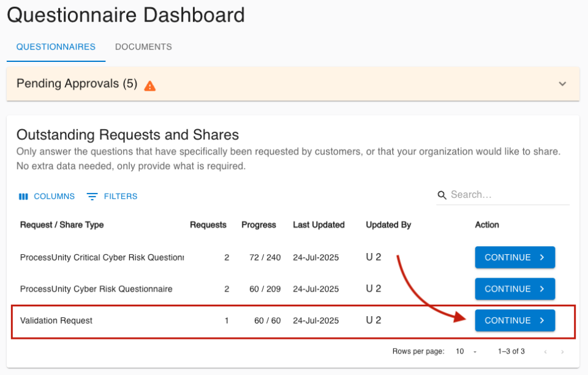Continue the Critical Cyber Risk Questionnaire
The height and width of the screenshot is (375, 588).
coord(514,257)
